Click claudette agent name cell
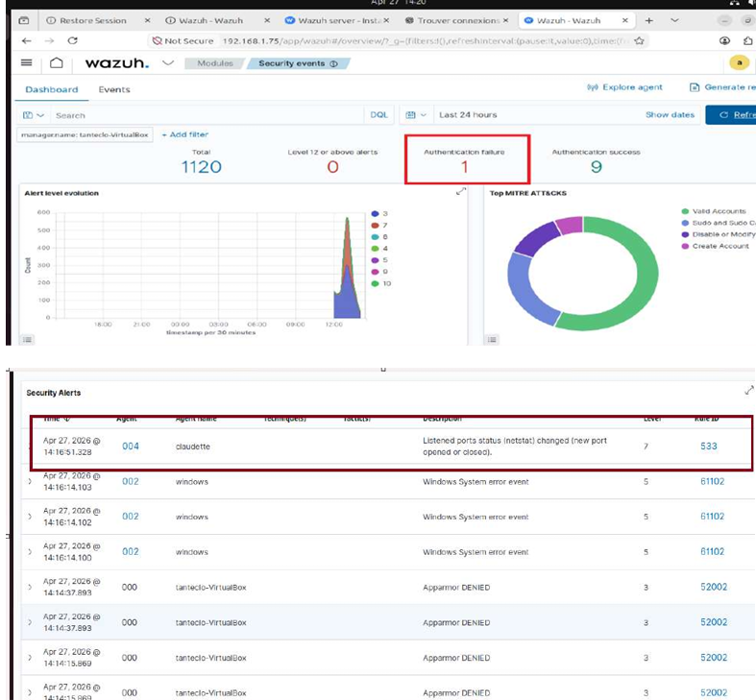Screen dimensions: 756x700 click(193, 447)
